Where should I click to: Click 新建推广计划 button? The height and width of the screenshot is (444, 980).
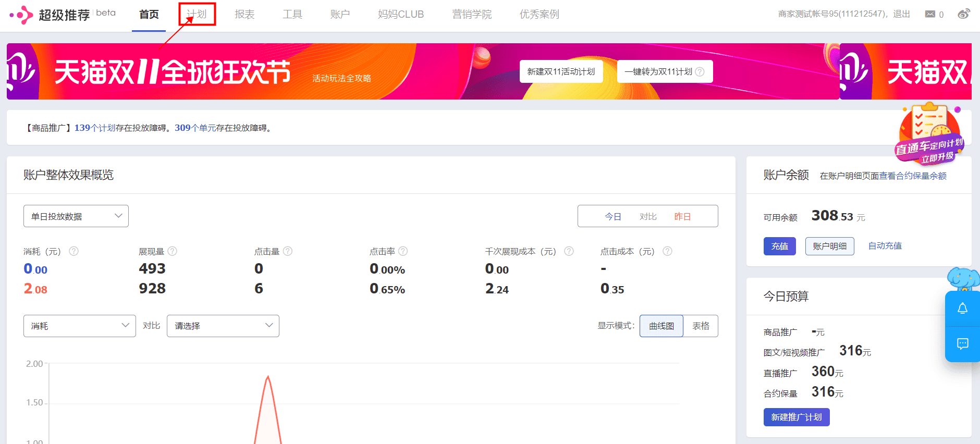tap(797, 417)
